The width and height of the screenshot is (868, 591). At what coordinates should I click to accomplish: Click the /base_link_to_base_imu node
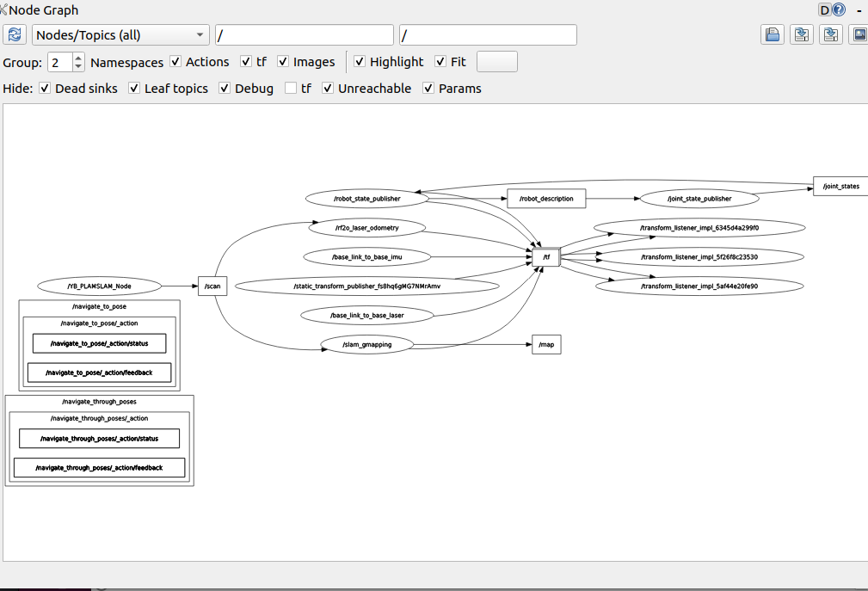(x=367, y=257)
